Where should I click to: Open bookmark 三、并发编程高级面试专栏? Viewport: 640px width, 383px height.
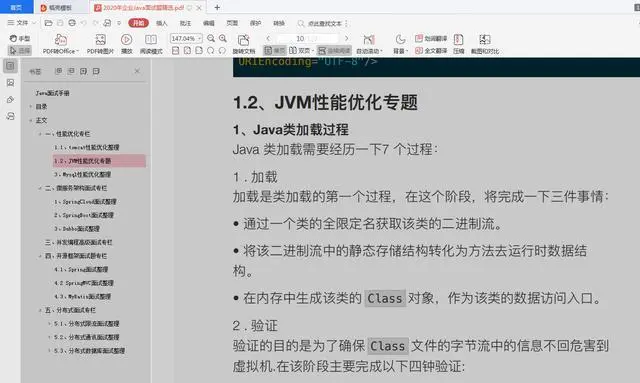pyautogui.click(x=78, y=243)
